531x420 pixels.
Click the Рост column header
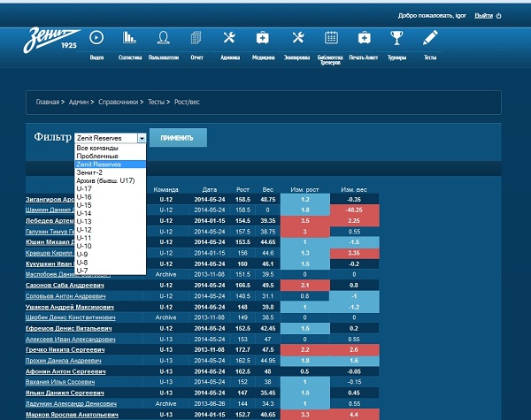(x=242, y=189)
